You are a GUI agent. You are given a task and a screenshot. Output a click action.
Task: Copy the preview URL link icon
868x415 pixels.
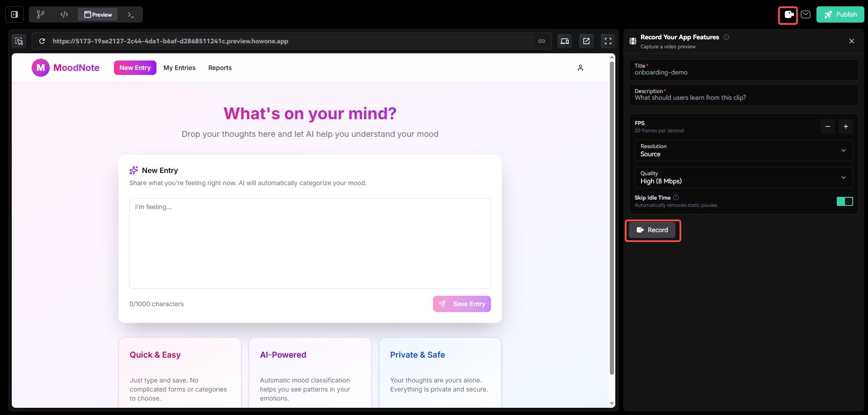click(541, 41)
